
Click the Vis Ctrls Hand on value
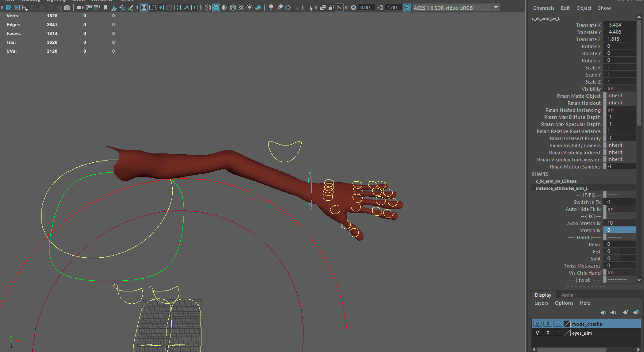(620, 273)
